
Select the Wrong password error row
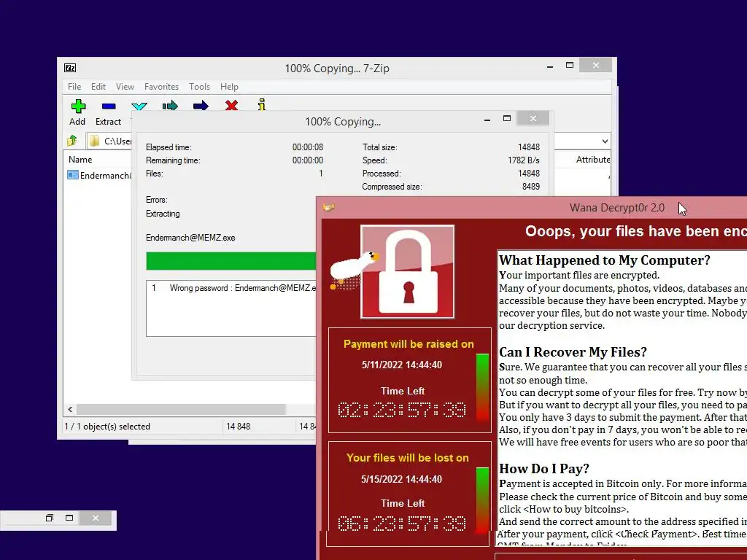(231, 287)
